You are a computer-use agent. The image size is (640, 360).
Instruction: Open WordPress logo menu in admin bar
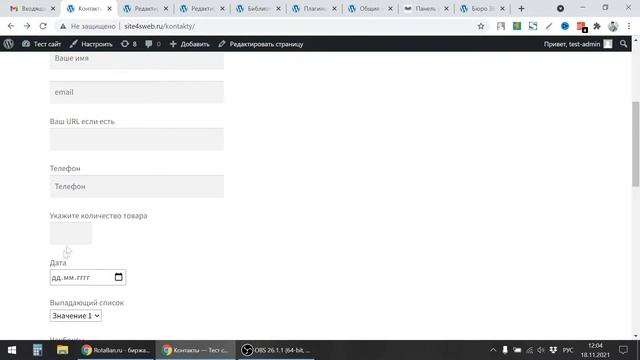coord(9,44)
